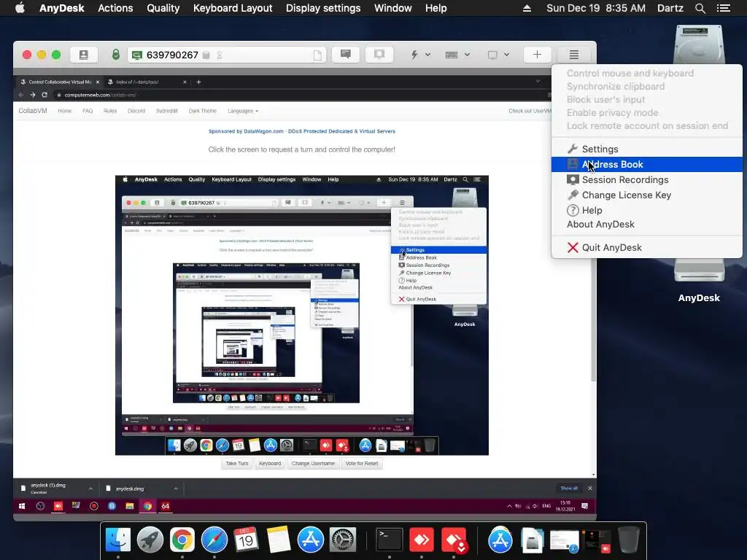
Task: Open Spotlight search magnifier icon
Action: tap(700, 8)
